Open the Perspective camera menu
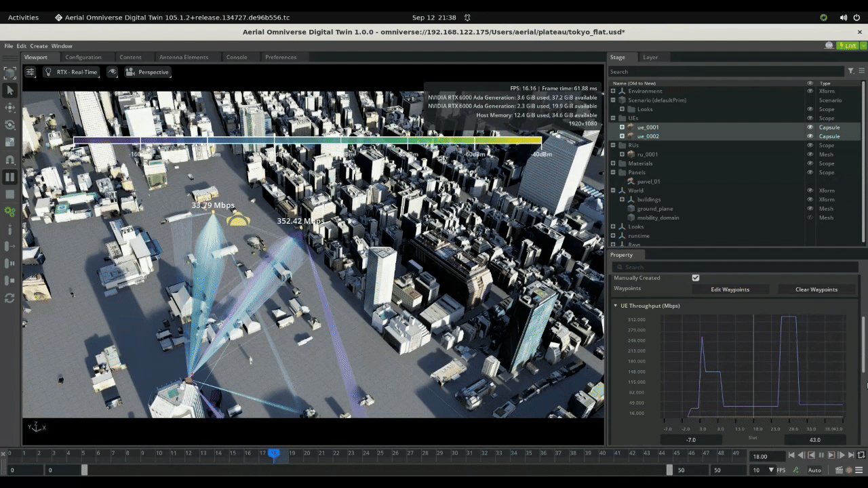Viewport: 868px width, 488px height. coord(147,72)
